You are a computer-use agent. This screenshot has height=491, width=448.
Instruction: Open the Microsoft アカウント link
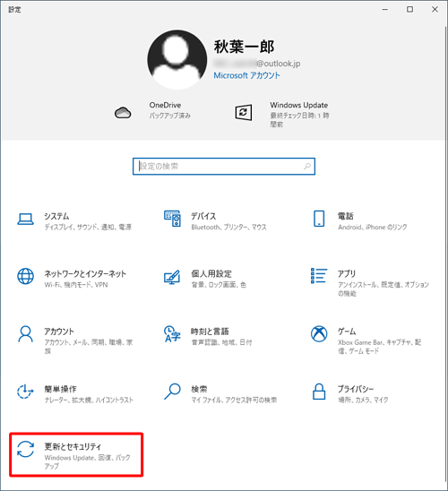246,75
